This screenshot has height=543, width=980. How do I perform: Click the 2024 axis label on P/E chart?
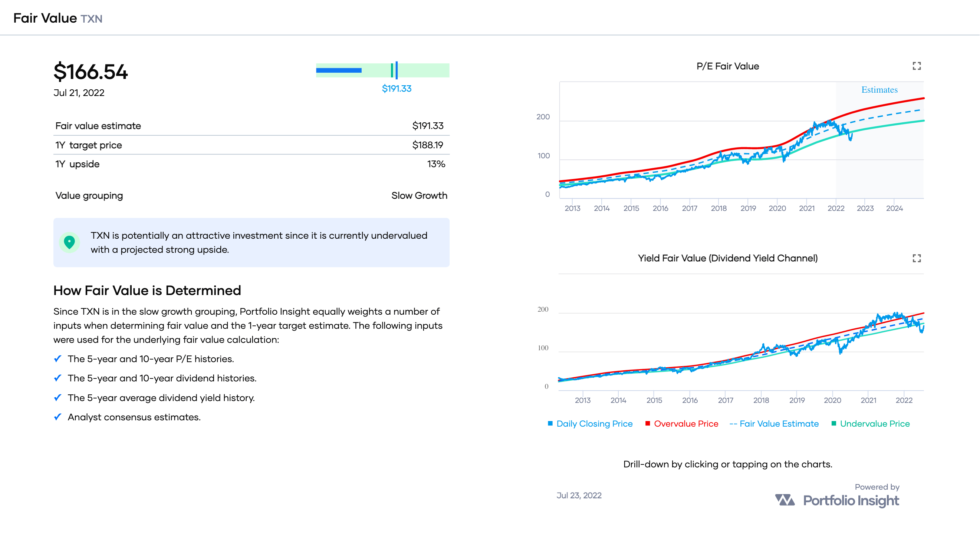click(894, 208)
